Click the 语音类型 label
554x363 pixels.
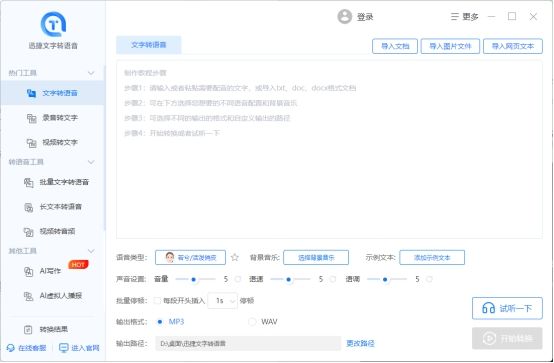point(131,257)
